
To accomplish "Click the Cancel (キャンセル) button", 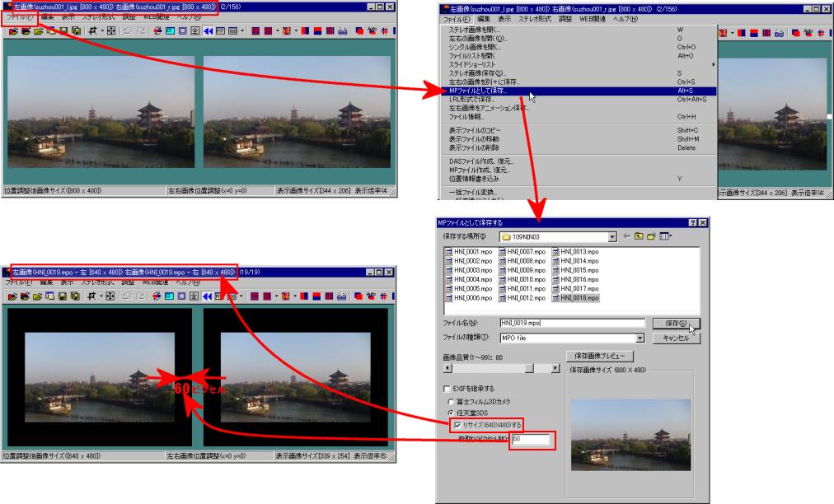I will 676,338.
